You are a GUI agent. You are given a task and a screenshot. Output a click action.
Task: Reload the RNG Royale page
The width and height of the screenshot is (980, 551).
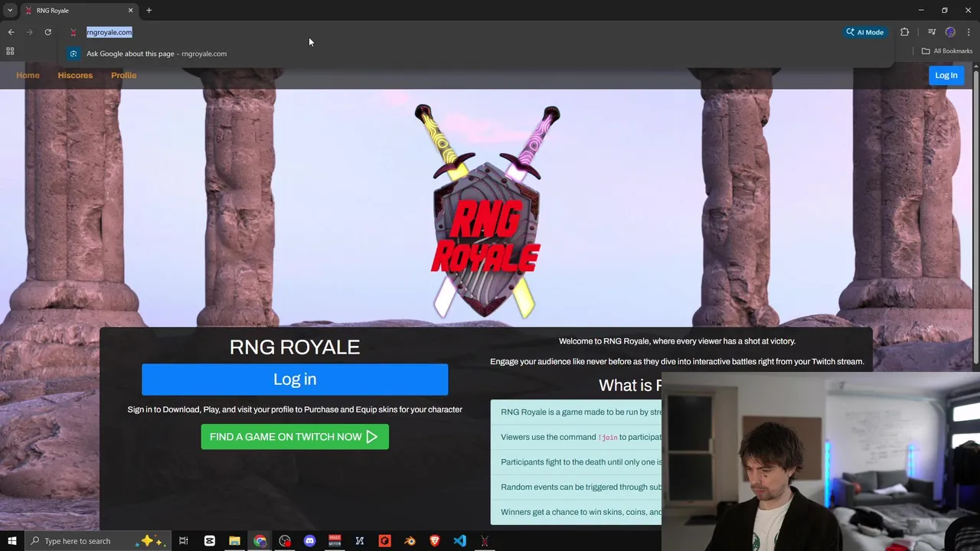tap(47, 32)
